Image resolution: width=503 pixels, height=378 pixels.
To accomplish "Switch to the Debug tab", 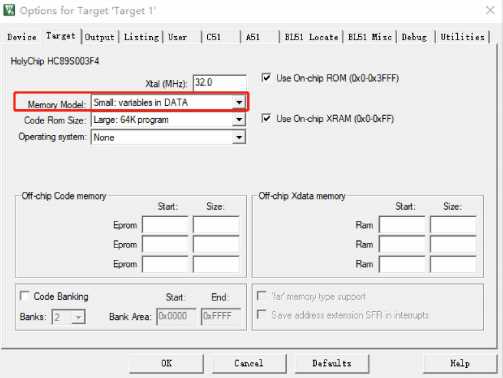I will point(414,37).
